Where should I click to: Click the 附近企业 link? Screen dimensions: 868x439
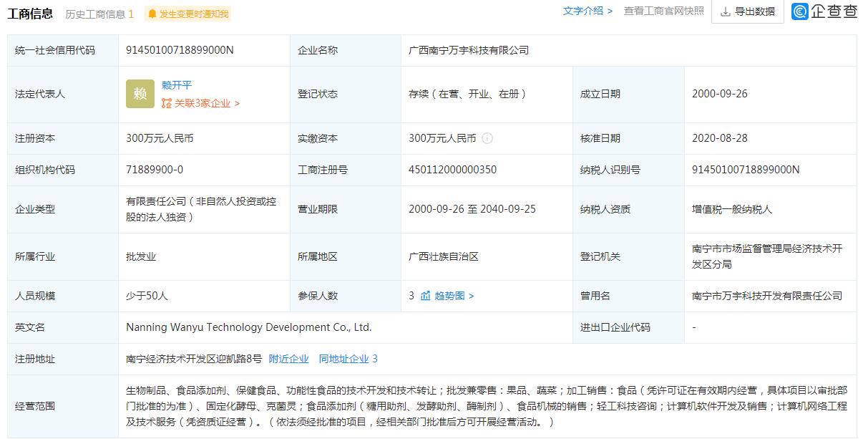point(289,359)
